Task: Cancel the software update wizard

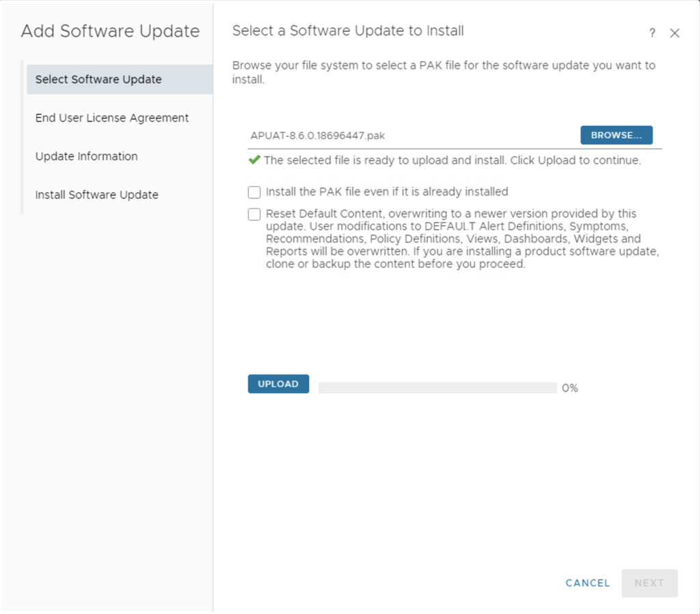Action: [x=588, y=583]
